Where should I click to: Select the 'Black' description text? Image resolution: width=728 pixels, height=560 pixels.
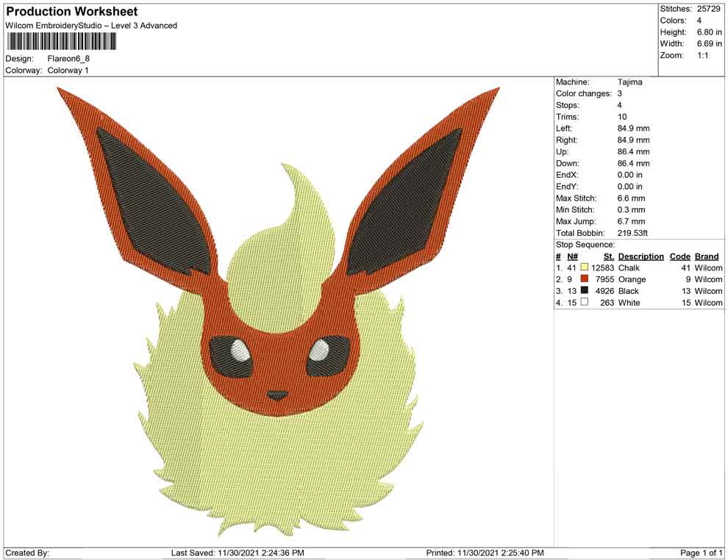(629, 291)
